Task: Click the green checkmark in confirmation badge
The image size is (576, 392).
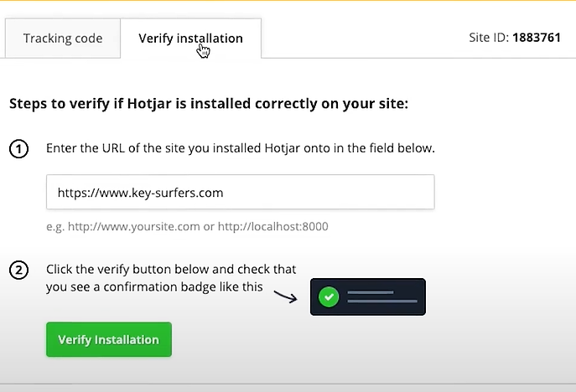Action: coord(329,297)
